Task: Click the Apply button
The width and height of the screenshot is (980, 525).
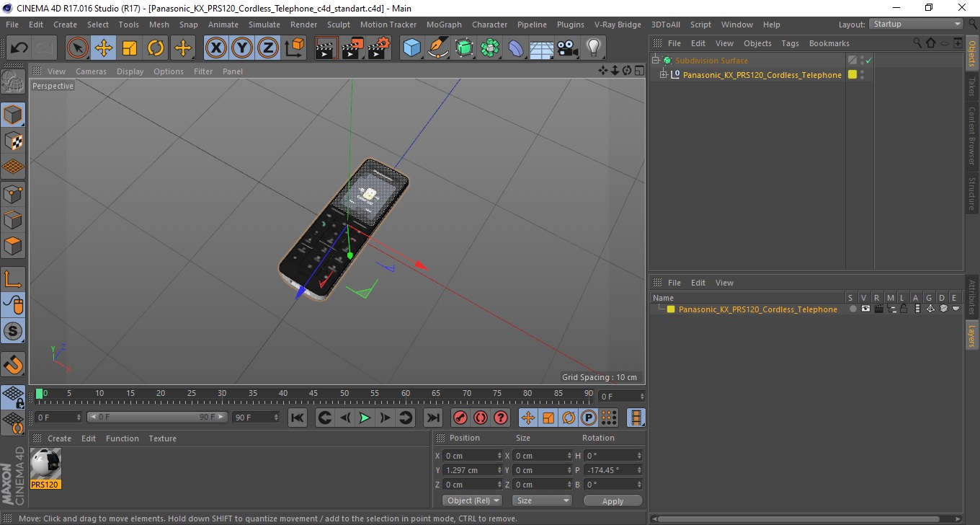Action: pos(612,500)
